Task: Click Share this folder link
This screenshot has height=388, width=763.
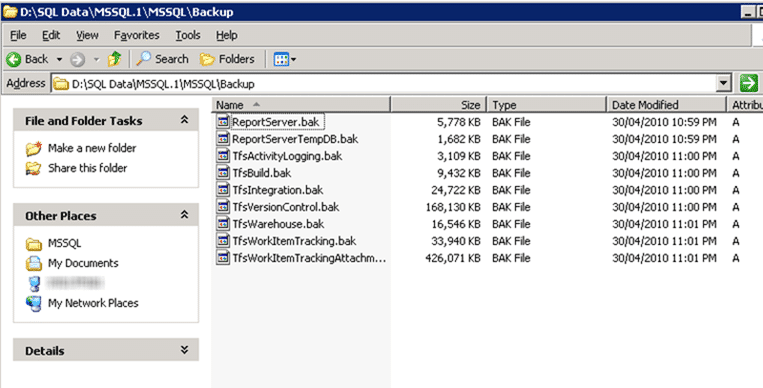Action: coord(88,168)
